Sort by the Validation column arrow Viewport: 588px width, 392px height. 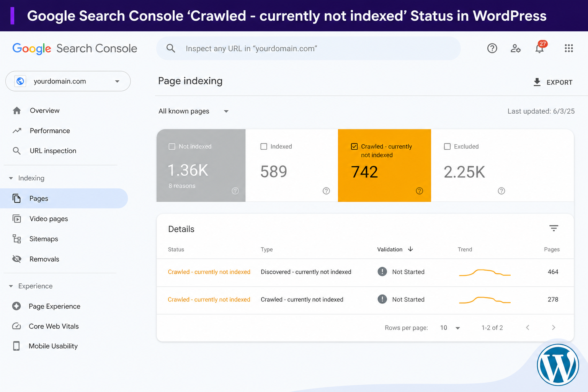[410, 249]
